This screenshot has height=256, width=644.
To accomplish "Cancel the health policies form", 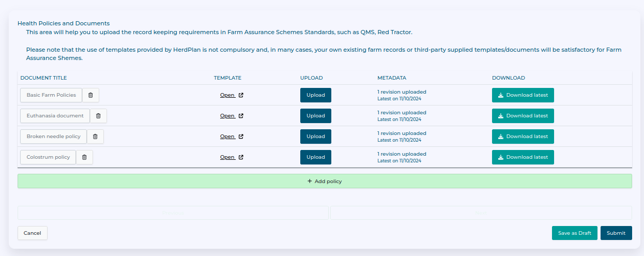I will click(33, 233).
